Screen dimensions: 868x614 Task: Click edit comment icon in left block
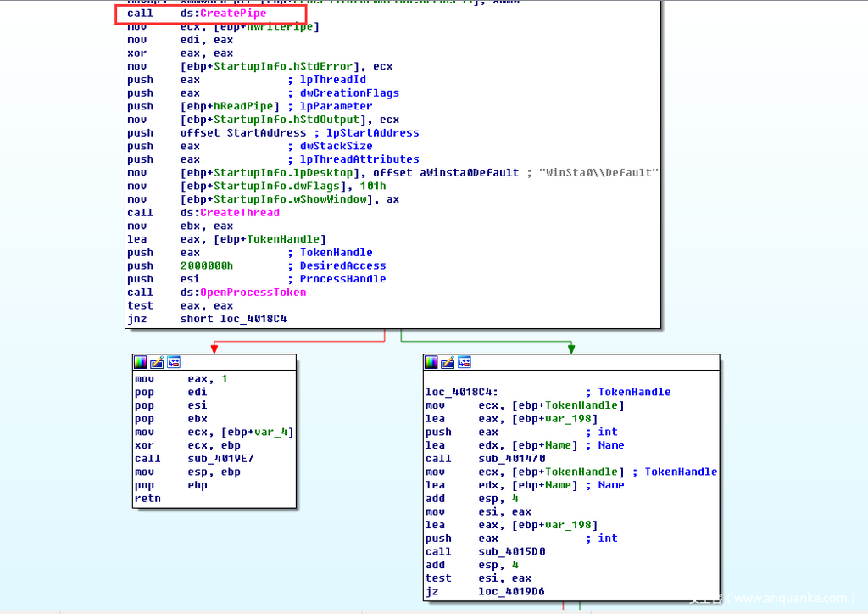[x=157, y=362]
